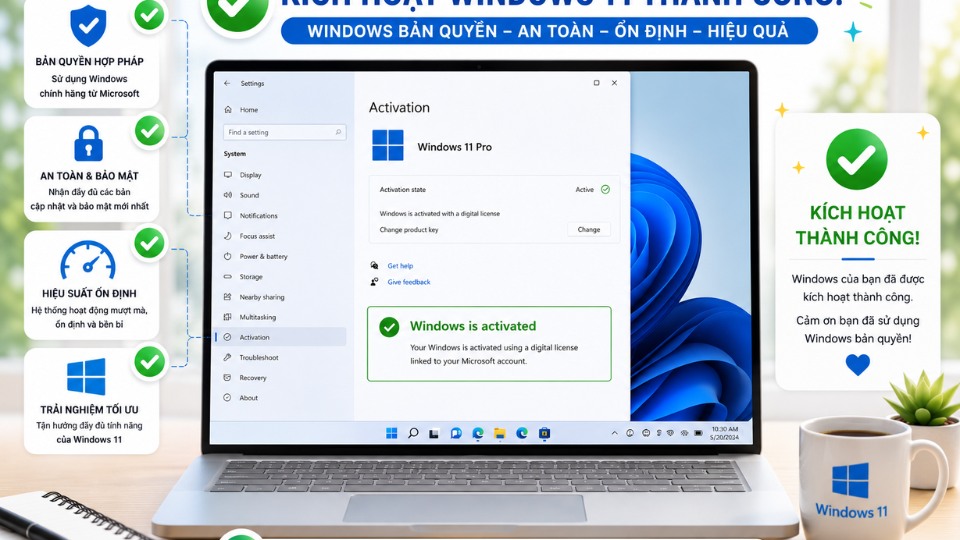Open the Get help link

(x=400, y=266)
